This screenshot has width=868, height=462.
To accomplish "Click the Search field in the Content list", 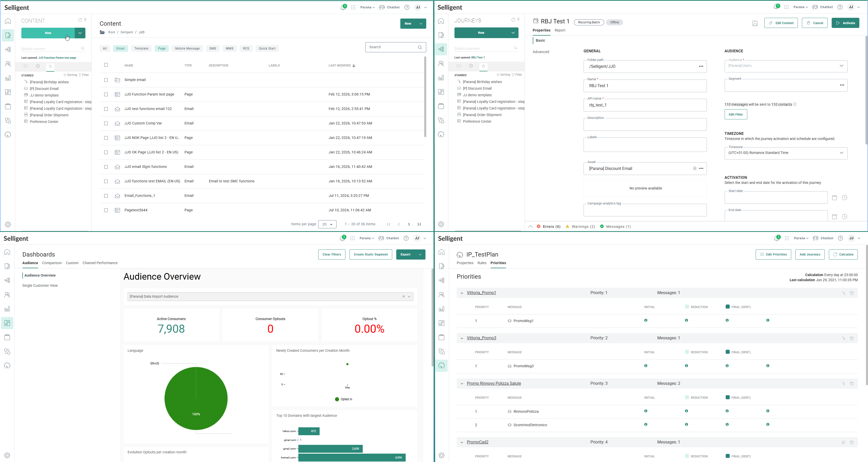I will [x=391, y=47].
